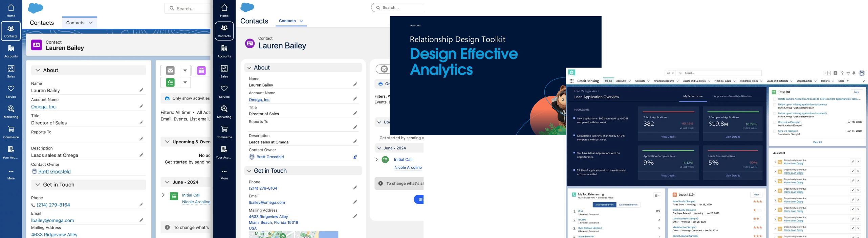Open Financial Accounts nav chevron
Screen dimensions: 868x238
pyautogui.click(x=678, y=81)
